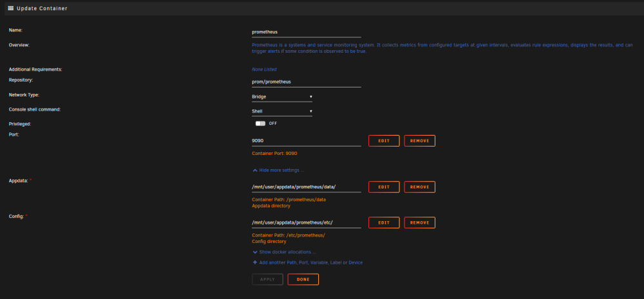Click the grid icon beside Update Container

point(11,8)
